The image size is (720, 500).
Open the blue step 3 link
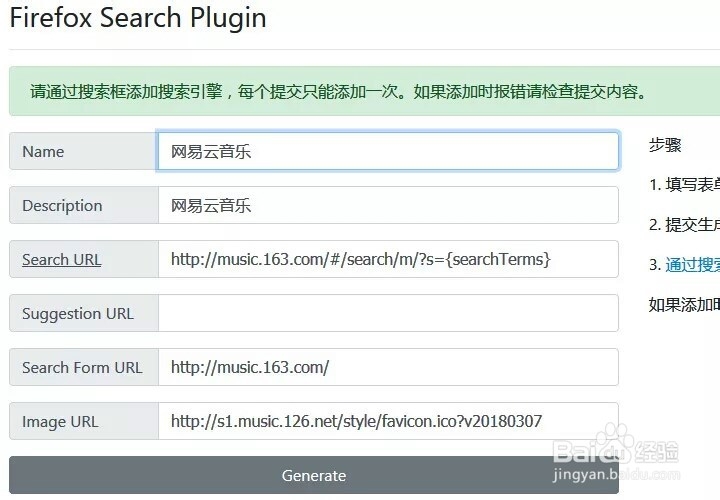(692, 265)
